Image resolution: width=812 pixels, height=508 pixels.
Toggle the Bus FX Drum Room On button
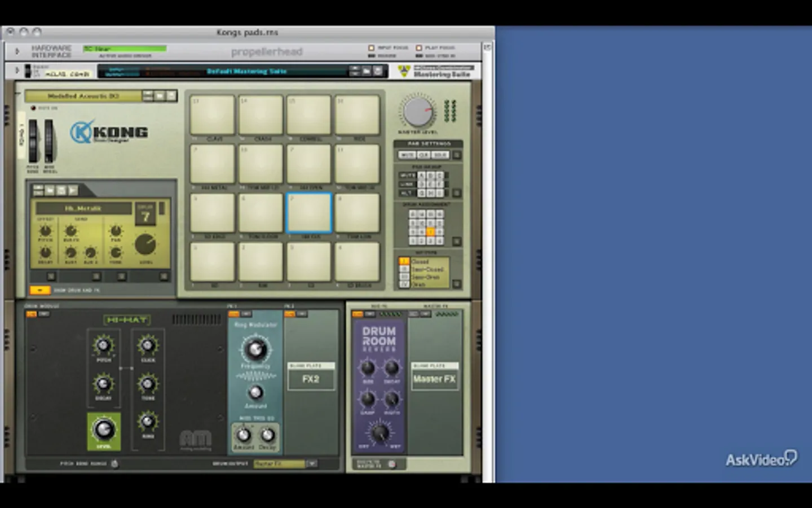(358, 314)
